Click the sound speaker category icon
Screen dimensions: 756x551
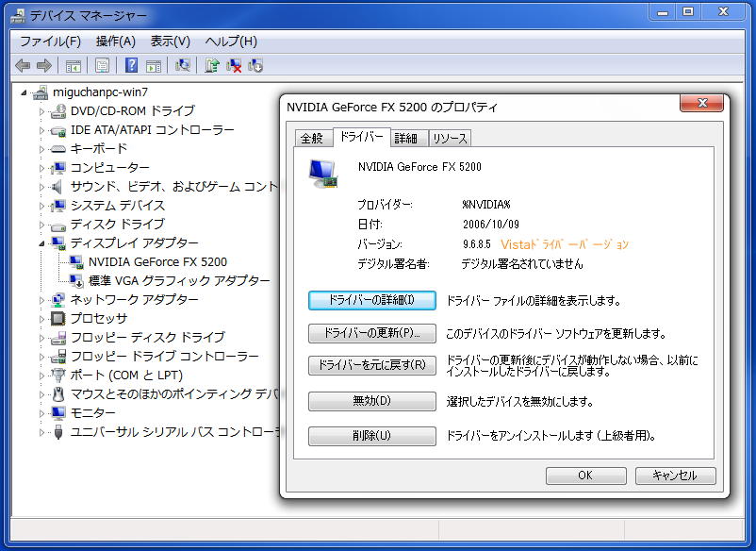[x=58, y=186]
